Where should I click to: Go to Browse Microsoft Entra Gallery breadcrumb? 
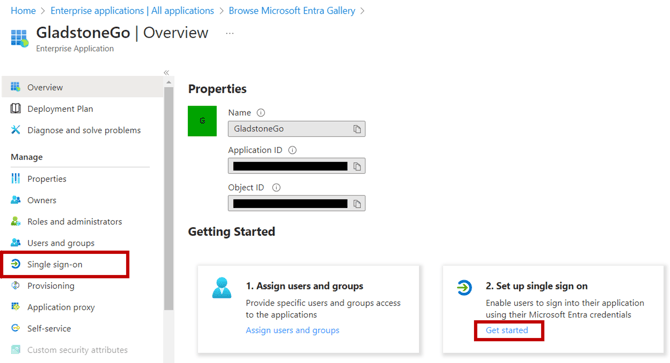pyautogui.click(x=292, y=11)
